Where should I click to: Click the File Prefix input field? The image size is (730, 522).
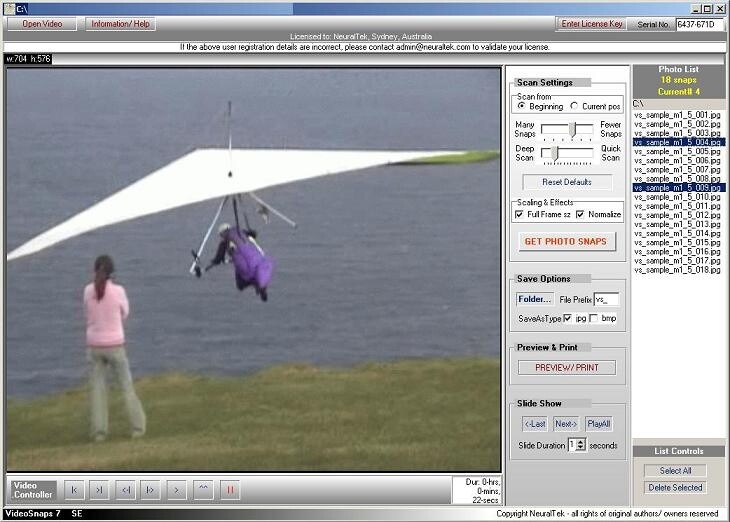[607, 299]
